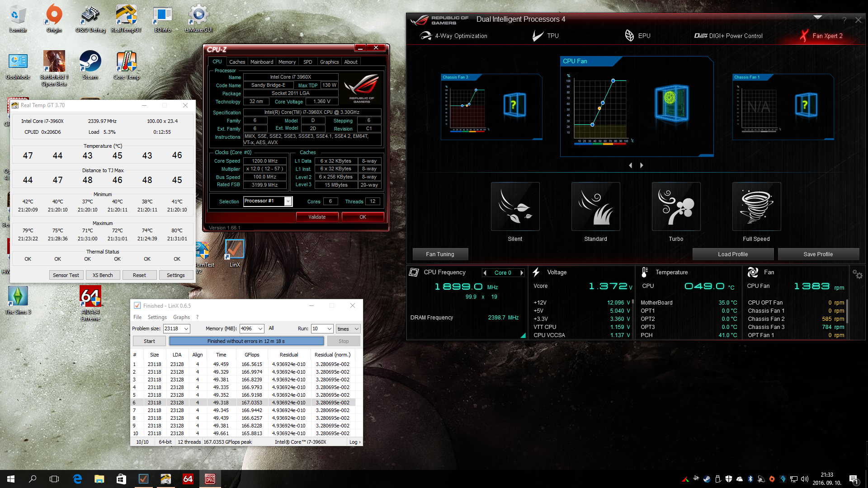Open Graphs menu in LinX
The image size is (868, 488).
181,317
